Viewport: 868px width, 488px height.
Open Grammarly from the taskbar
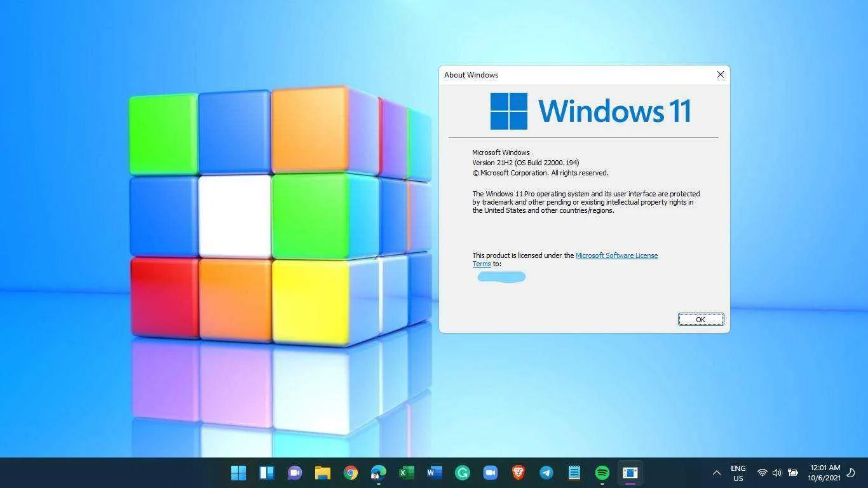(x=463, y=473)
